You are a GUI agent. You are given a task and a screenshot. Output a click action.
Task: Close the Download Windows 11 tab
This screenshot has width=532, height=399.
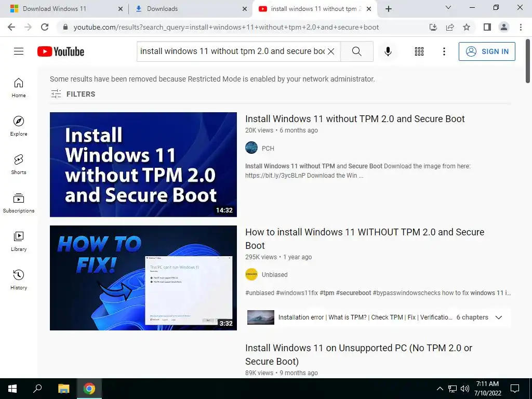point(121,9)
